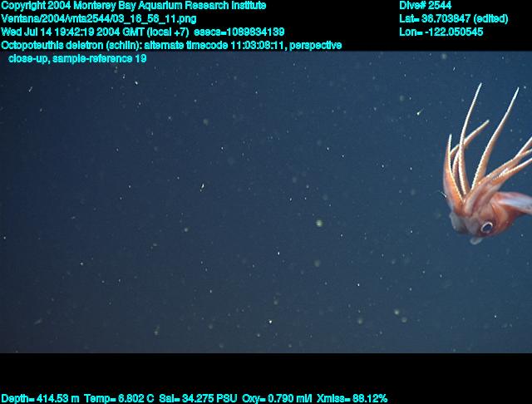Screen dimensions: 532x404
Task: Click the close-up, sample-reference 19 text
Action: (77, 58)
